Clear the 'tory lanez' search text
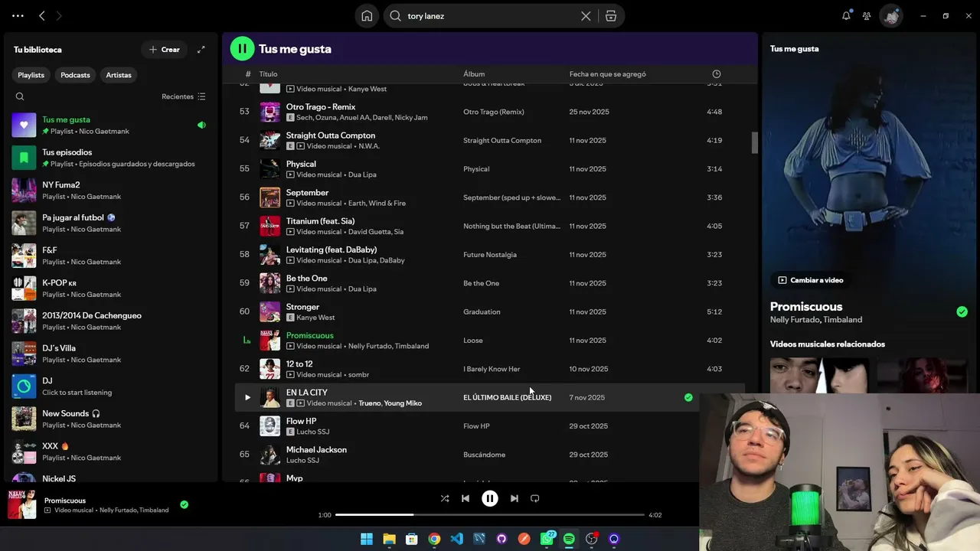Image resolution: width=980 pixels, height=551 pixels. (x=586, y=15)
